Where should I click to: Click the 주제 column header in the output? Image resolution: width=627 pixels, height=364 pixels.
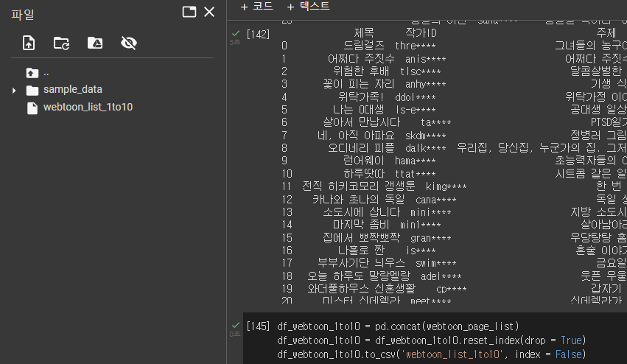click(606, 33)
